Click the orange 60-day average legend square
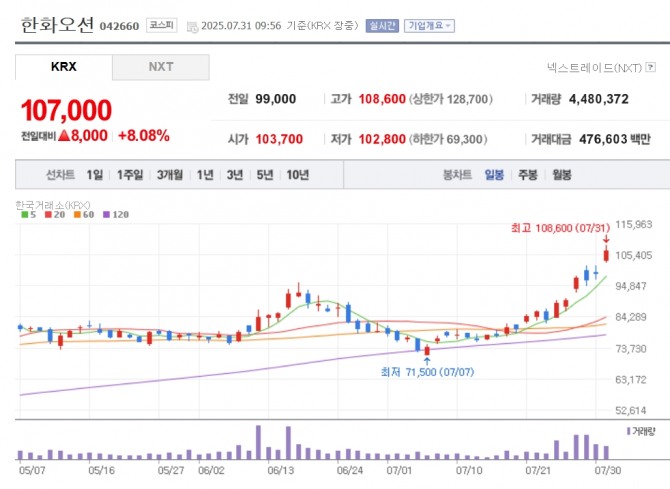670x489 pixels. coord(77,215)
